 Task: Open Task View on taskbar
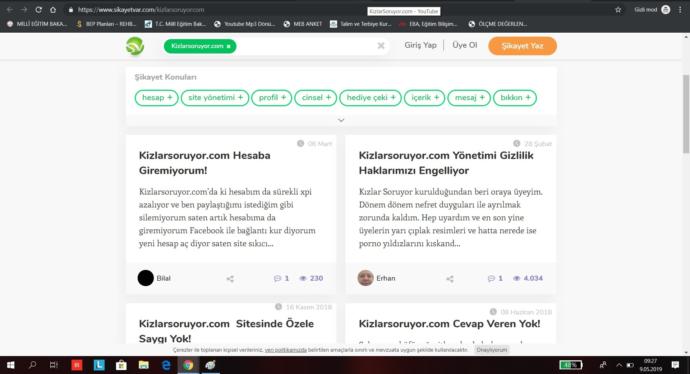click(54, 365)
